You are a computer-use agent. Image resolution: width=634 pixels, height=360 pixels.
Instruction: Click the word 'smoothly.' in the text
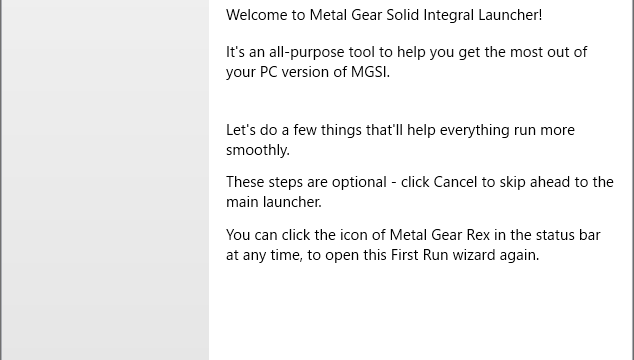coord(258,150)
